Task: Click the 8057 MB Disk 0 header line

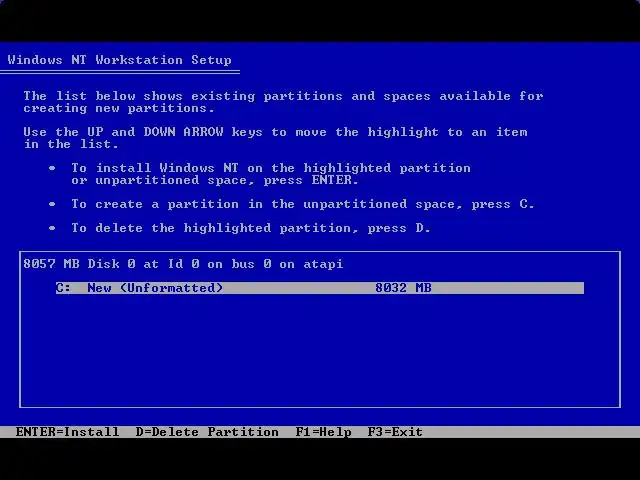Action: click(x=183, y=264)
